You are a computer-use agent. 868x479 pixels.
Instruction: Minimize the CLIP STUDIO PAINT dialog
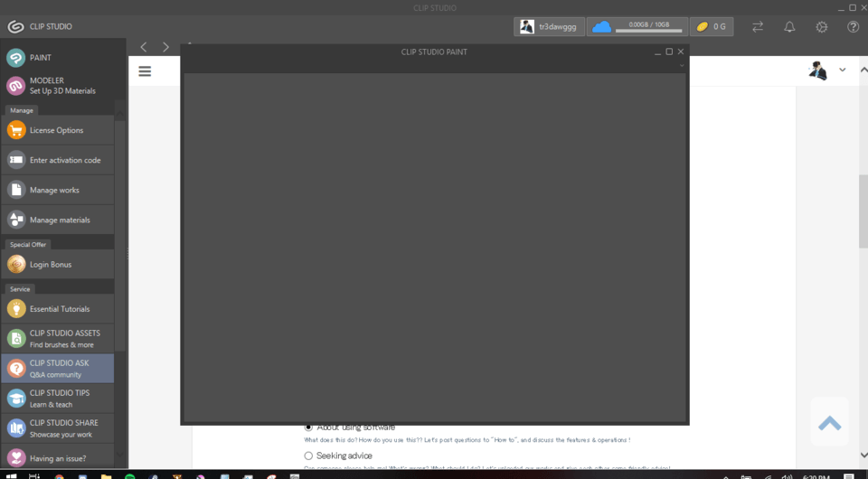[657, 52]
